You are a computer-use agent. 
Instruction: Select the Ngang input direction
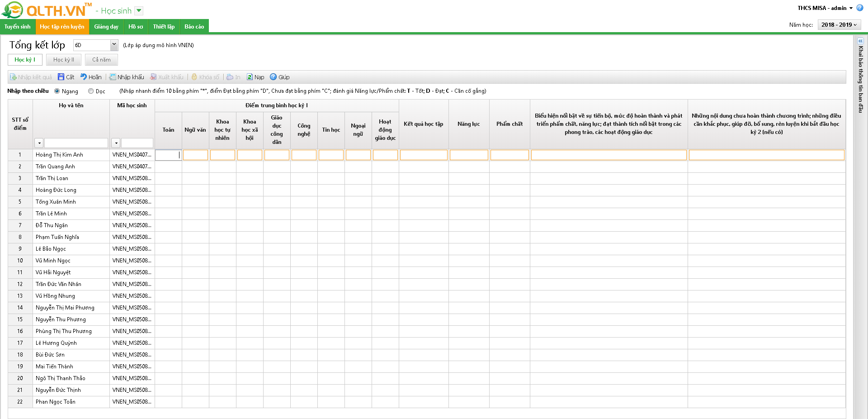tap(57, 91)
